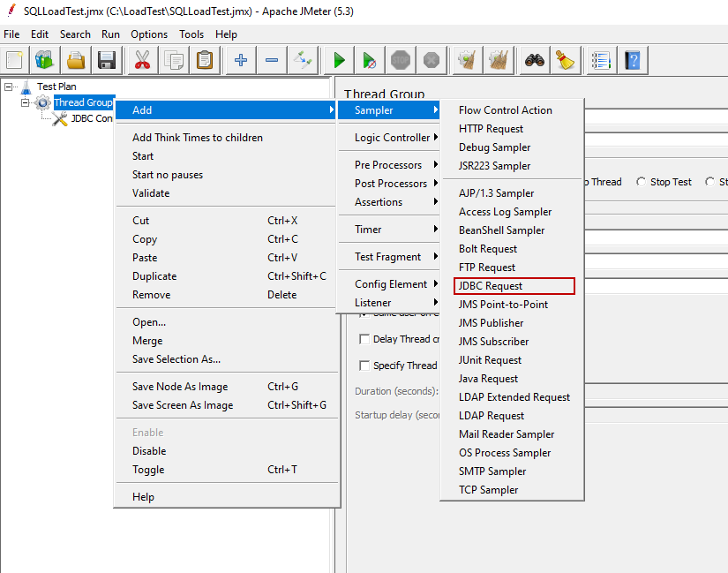The height and width of the screenshot is (573, 728).
Task: Expand the Assertions submenu
Action: pos(388,202)
